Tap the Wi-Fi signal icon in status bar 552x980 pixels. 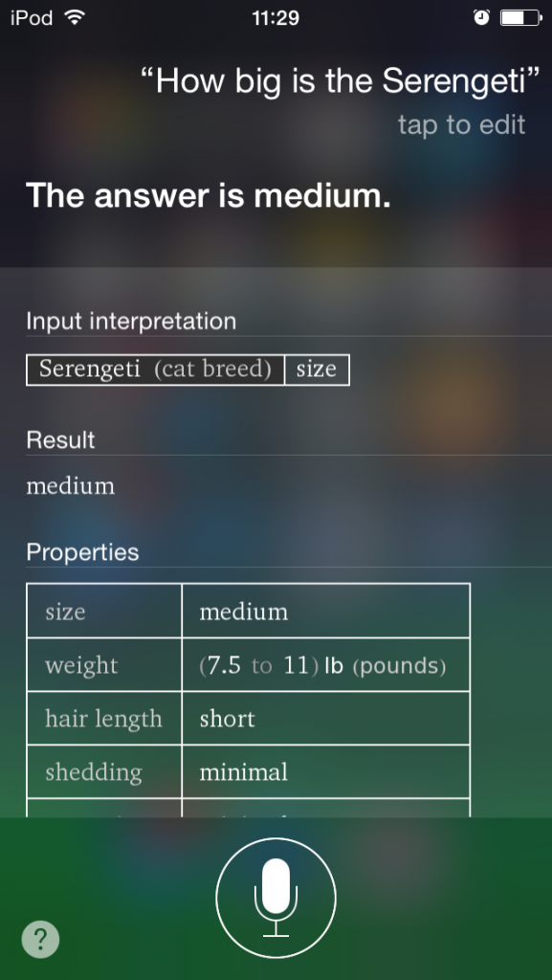(x=72, y=15)
